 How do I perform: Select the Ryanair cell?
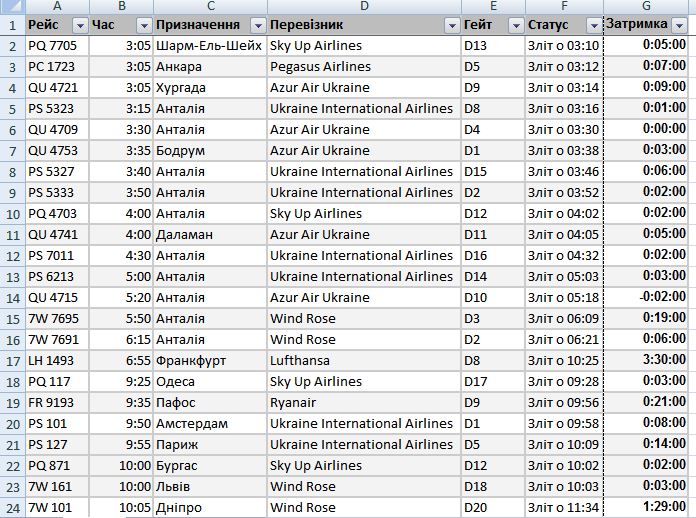tap(364, 403)
